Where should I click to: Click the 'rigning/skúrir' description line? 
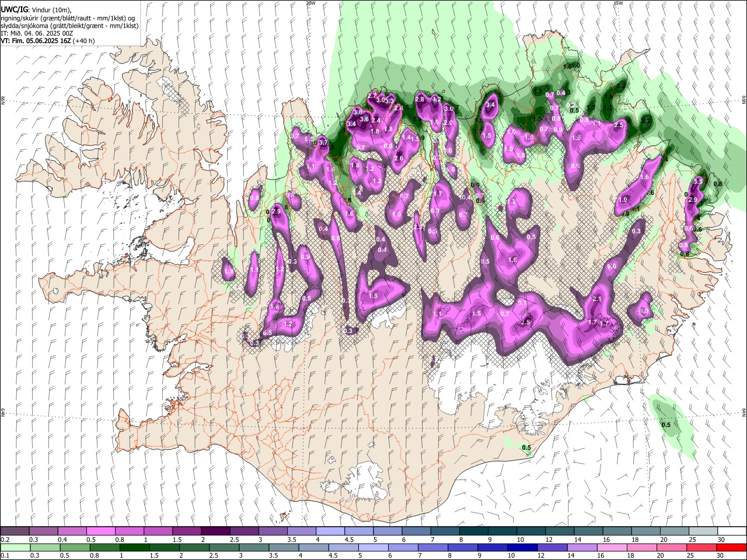pyautogui.click(x=68, y=18)
